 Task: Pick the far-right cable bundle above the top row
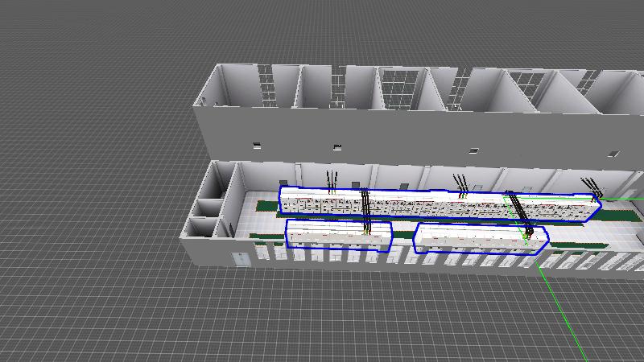pos(590,184)
